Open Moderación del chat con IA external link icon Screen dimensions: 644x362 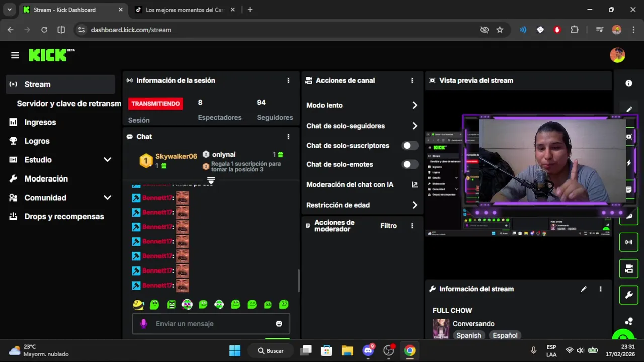coord(415,185)
